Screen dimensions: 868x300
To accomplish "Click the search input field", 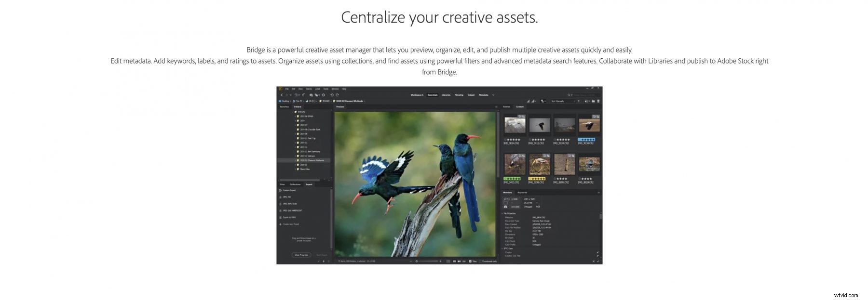I will (586, 95).
